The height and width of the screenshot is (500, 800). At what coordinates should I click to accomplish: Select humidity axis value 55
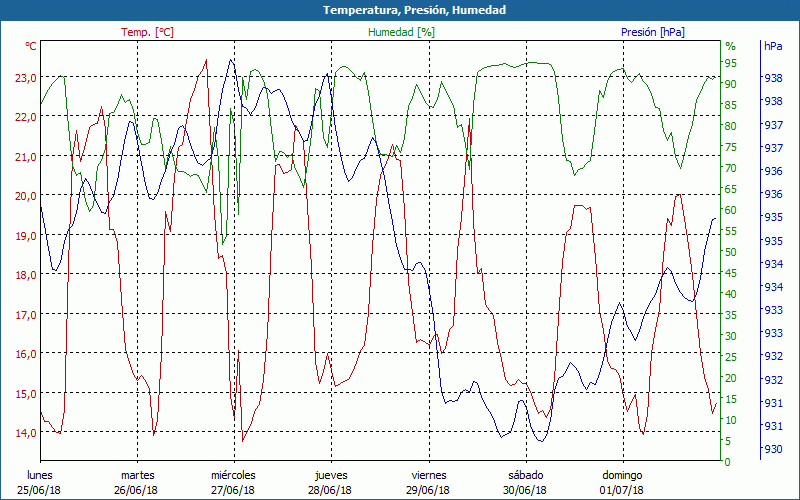[731, 231]
